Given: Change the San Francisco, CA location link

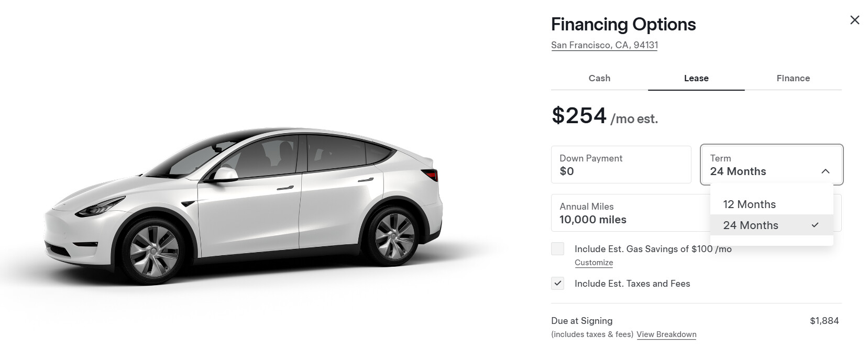Looking at the screenshot, I should (604, 45).
